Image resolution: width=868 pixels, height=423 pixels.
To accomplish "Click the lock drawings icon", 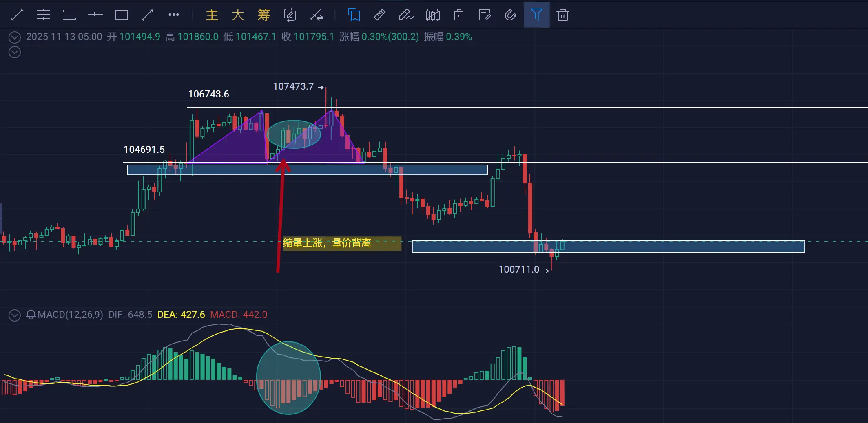I will pyautogui.click(x=459, y=15).
